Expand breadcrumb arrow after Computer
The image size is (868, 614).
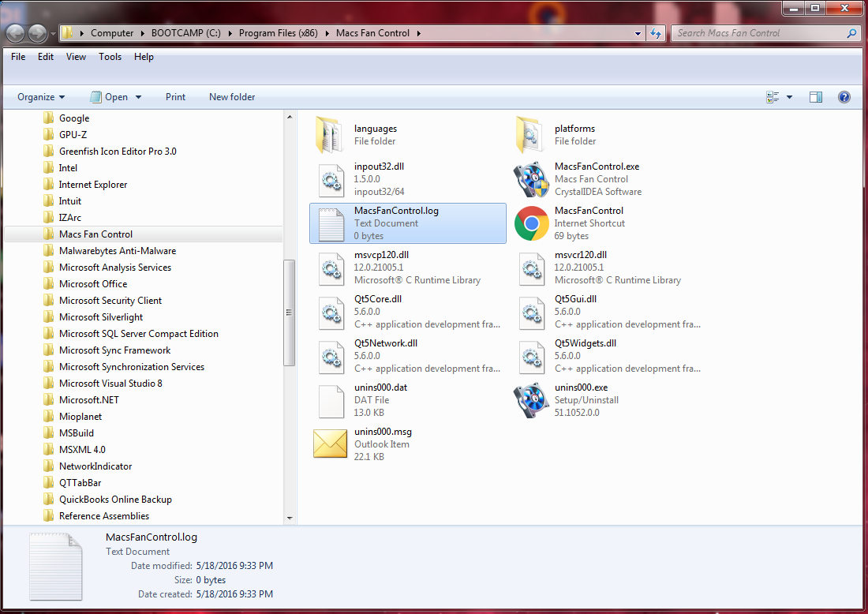click(142, 33)
